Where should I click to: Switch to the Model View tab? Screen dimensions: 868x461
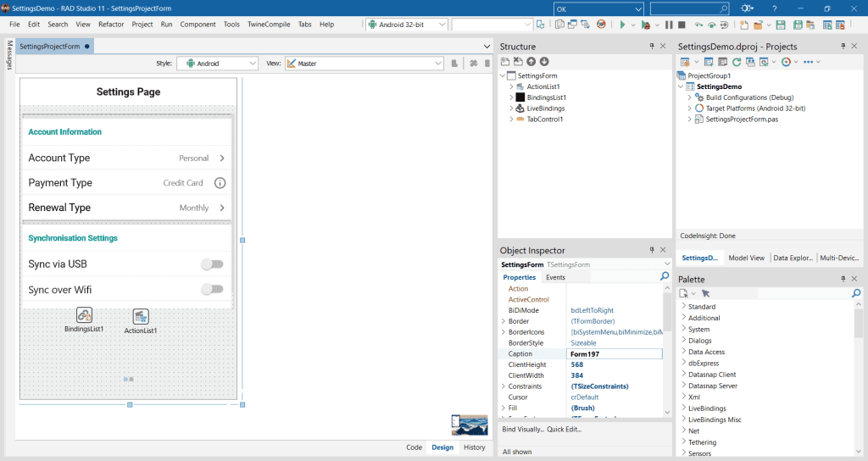pos(746,258)
